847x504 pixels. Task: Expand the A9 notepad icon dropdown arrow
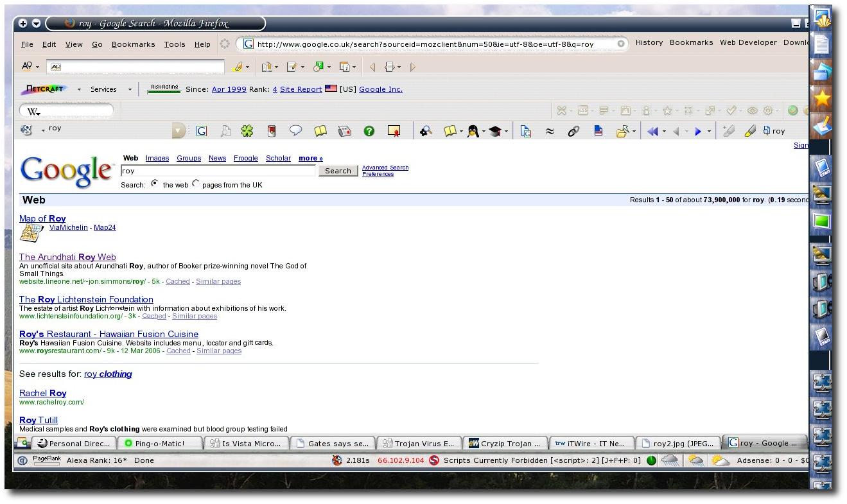click(x=302, y=67)
